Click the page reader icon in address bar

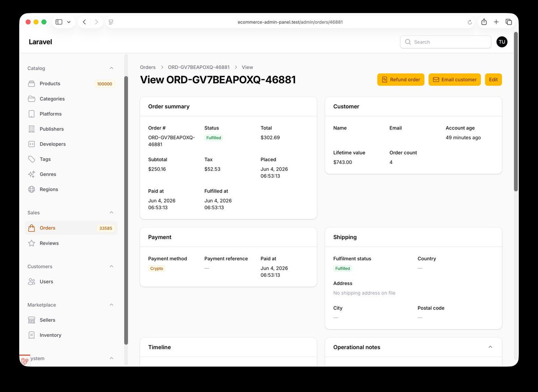(111, 22)
